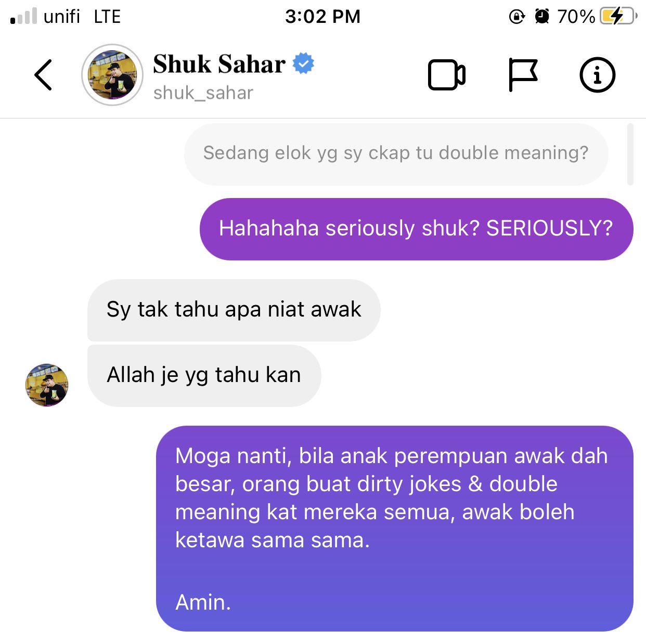Tap the shuk_sahar username text
Screen dimensions: 646x644
[203, 93]
